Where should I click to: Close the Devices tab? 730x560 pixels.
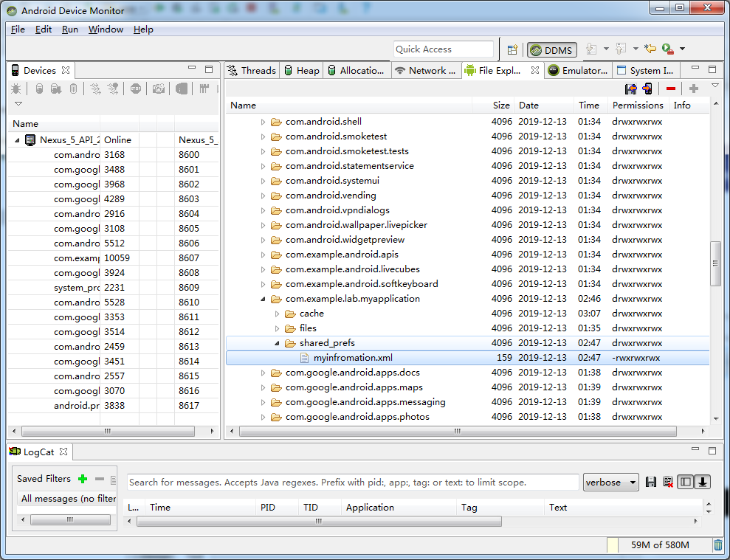66,70
